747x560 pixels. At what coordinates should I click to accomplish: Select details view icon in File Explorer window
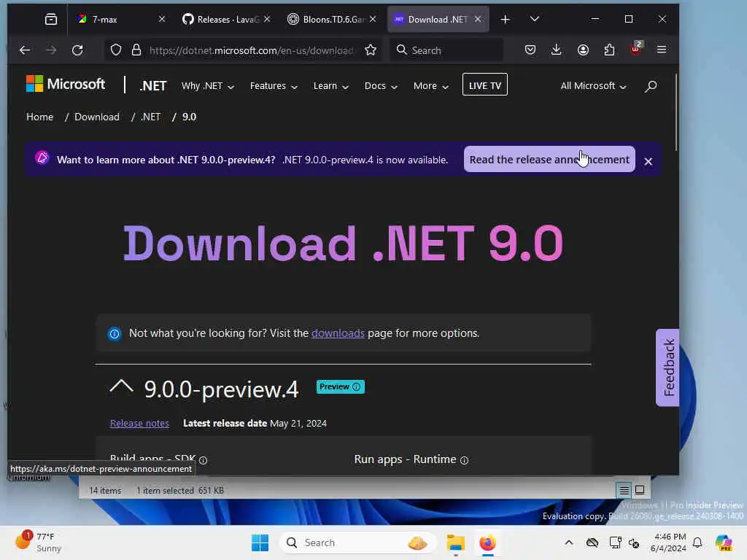624,490
